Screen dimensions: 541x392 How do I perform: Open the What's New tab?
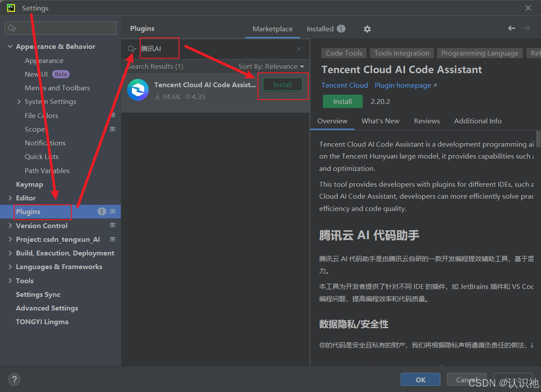[x=381, y=121]
